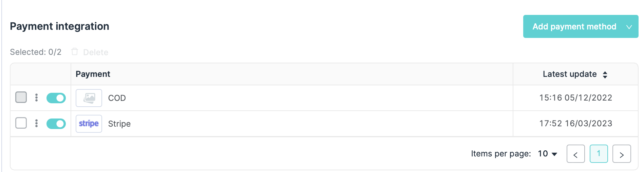Click the Stripe logo thumbnail
Viewport: 644px width, 172px height.
[x=89, y=124]
